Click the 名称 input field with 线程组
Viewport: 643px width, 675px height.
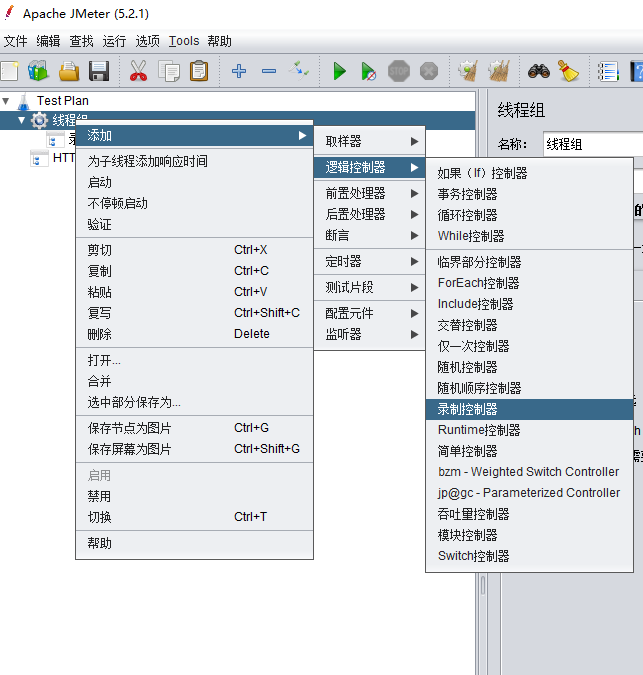click(x=593, y=144)
